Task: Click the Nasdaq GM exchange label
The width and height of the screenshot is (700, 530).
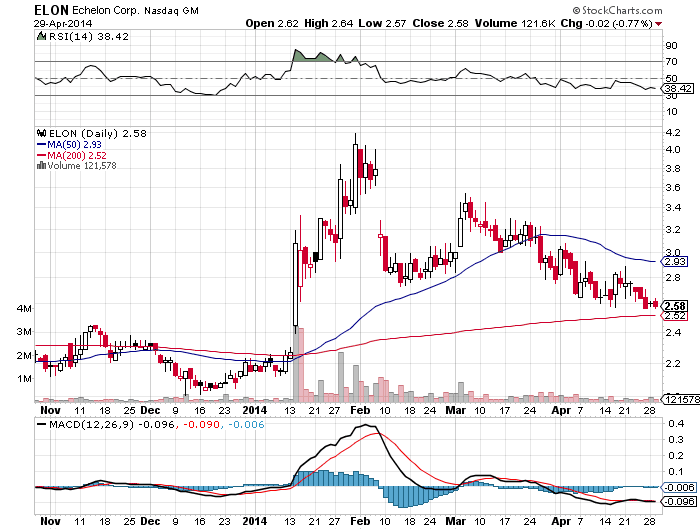Action: click(x=171, y=11)
